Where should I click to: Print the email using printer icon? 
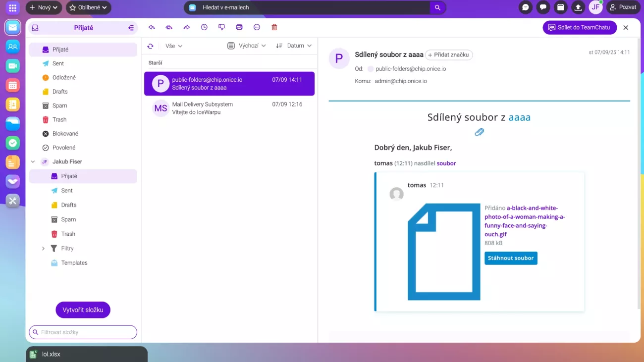239,28
